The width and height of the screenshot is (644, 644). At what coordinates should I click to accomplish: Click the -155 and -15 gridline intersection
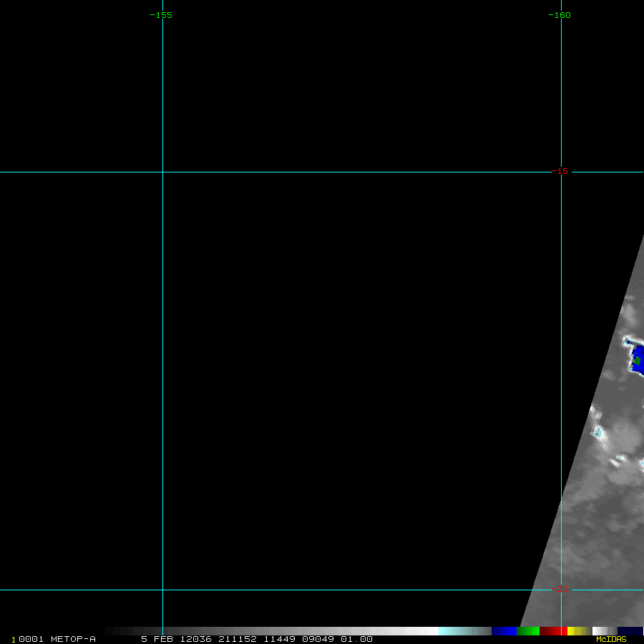(x=162, y=172)
